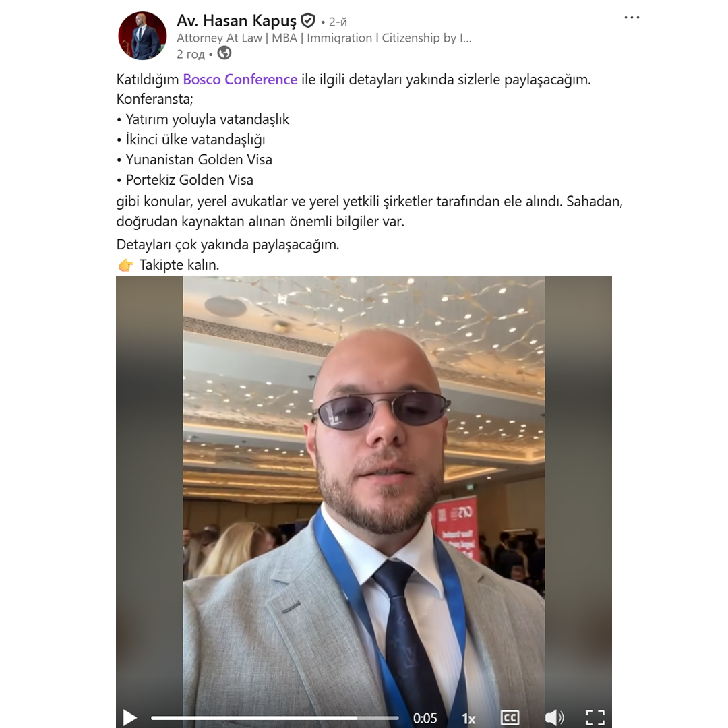
Task: Toggle closed captions with the CC button
Action: pyautogui.click(x=510, y=718)
